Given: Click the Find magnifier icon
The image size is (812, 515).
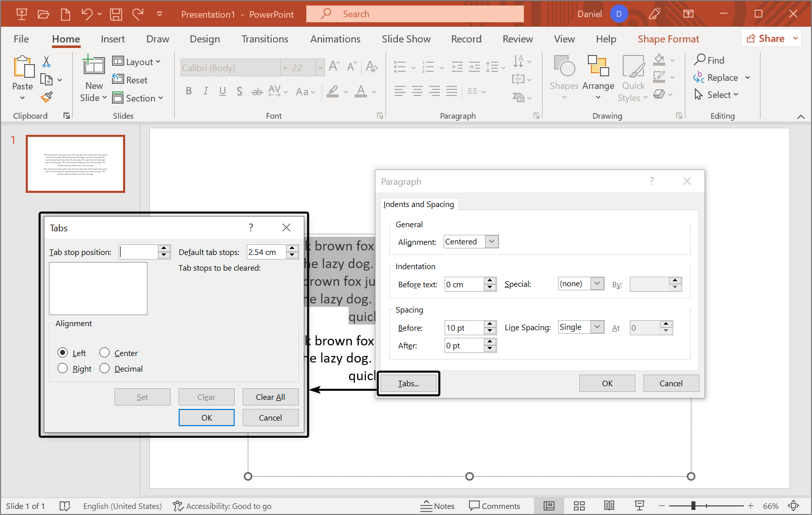Looking at the screenshot, I should 700,60.
